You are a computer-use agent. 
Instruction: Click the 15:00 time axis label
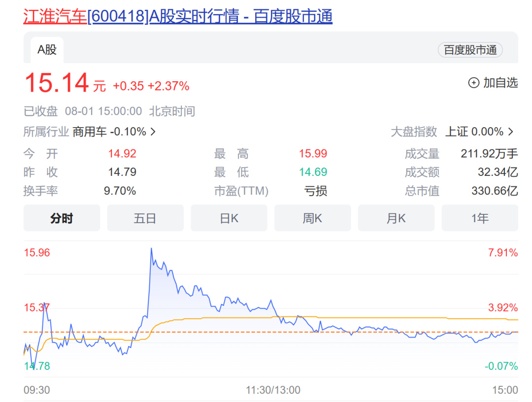(505, 390)
